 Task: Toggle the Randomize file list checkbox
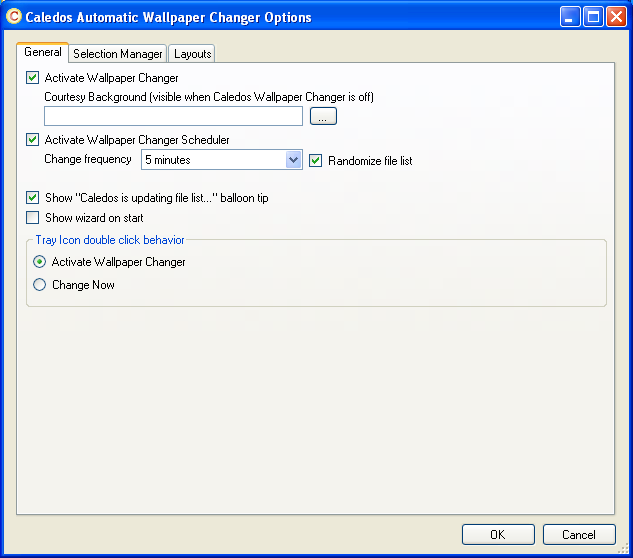coord(316,160)
